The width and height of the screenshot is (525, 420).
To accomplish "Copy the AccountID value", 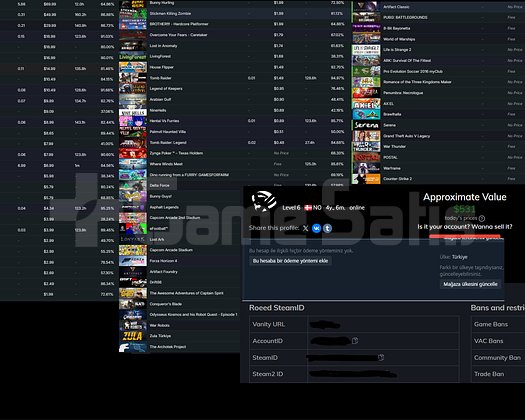I will (355, 341).
